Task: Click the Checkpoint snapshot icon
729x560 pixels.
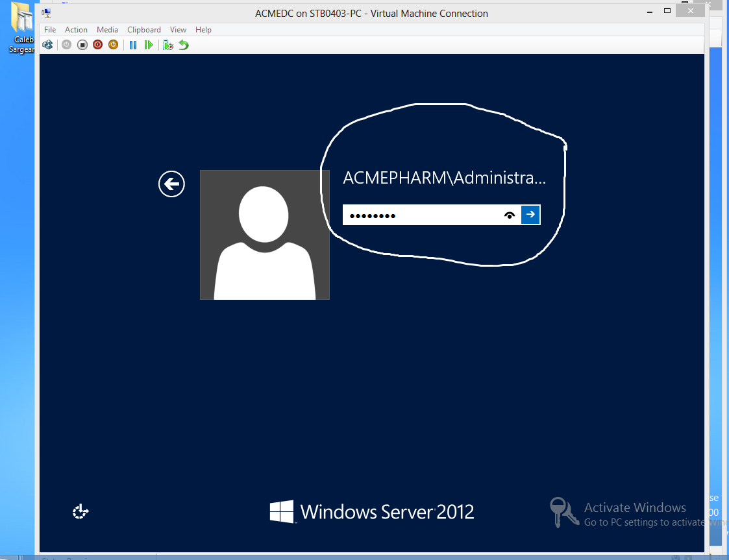Action: pos(168,45)
